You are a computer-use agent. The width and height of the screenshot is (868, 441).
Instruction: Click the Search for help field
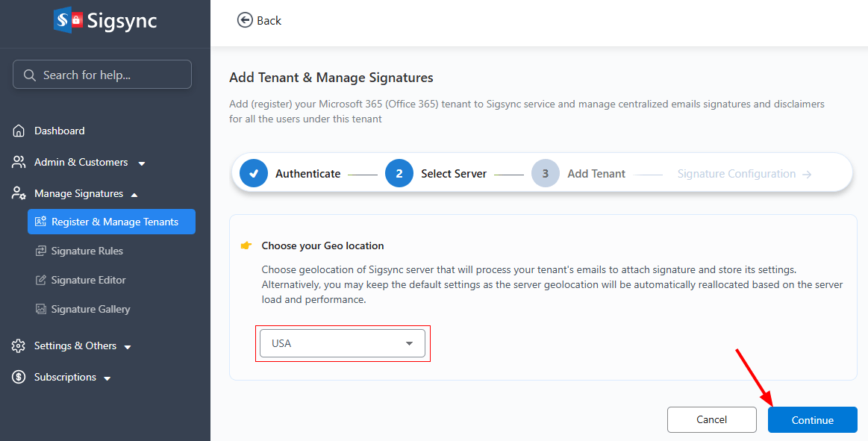pyautogui.click(x=102, y=75)
